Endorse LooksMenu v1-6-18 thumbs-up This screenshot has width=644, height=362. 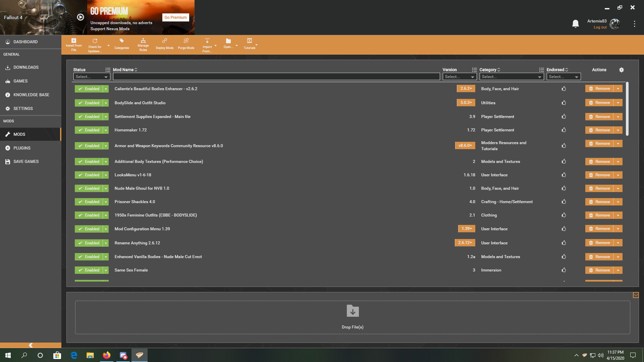click(x=564, y=175)
